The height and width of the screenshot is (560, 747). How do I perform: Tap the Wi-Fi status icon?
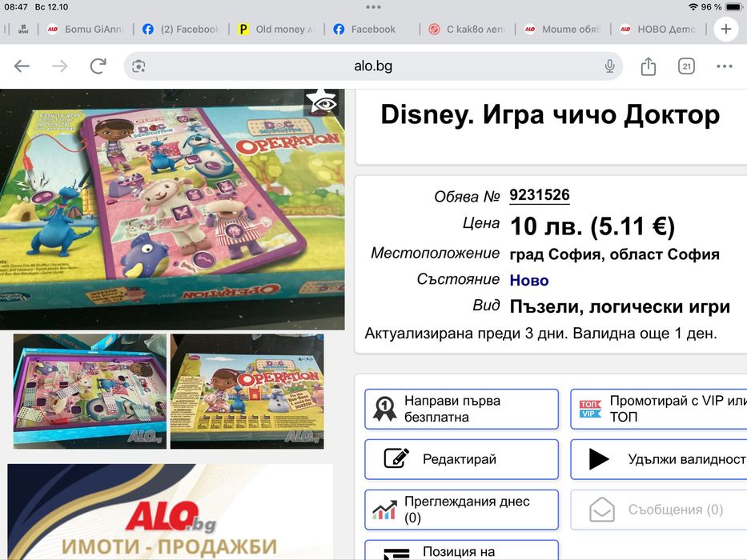(x=693, y=7)
